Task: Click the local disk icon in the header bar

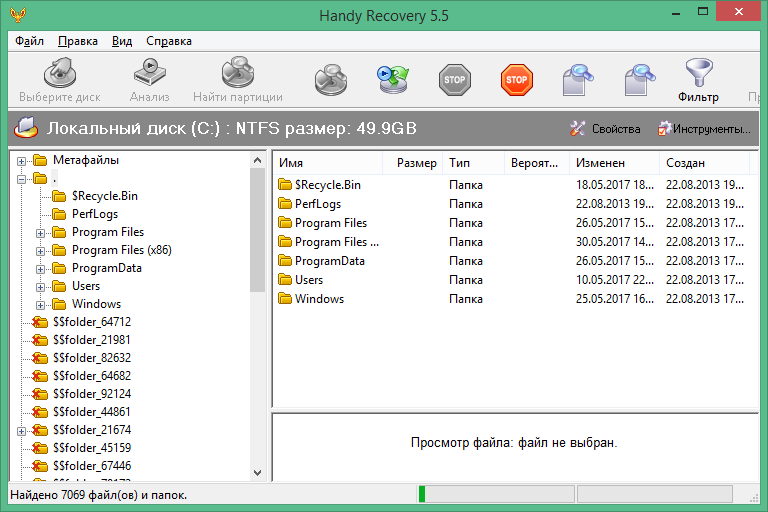Action: coord(26,128)
